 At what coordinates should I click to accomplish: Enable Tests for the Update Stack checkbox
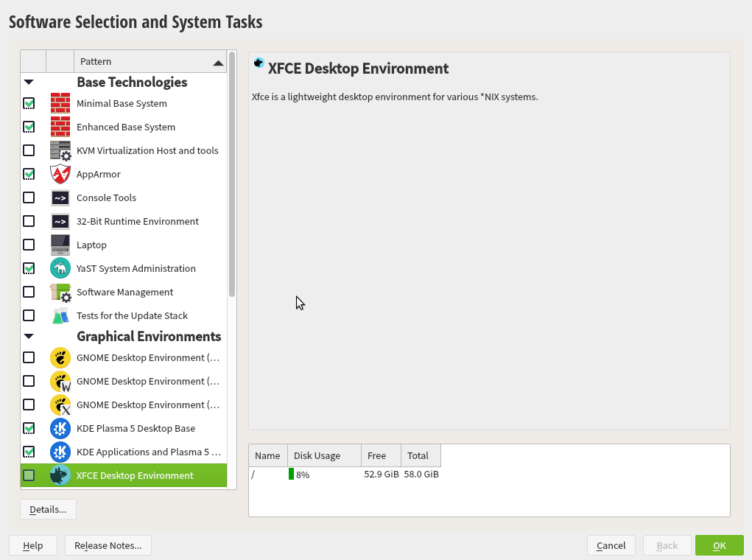pos(29,315)
